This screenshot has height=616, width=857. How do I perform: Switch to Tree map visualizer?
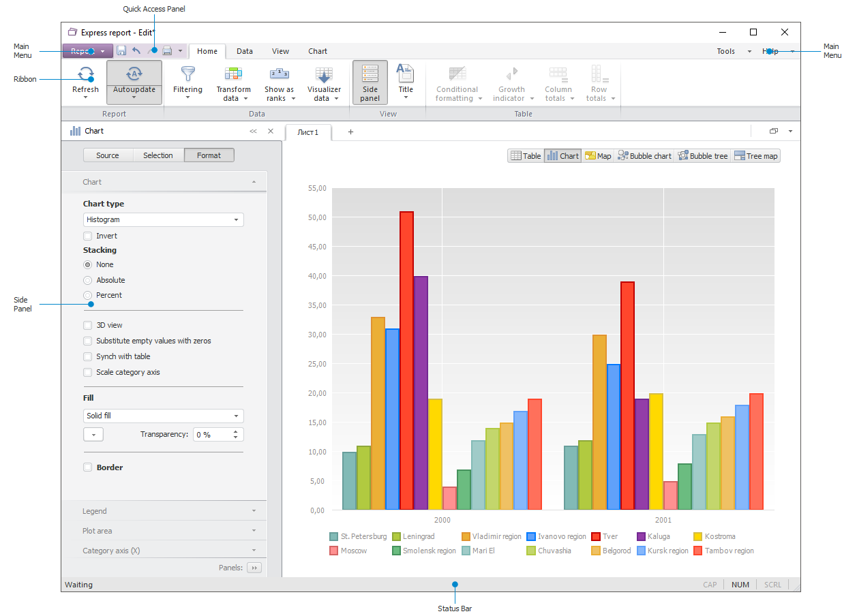(755, 156)
